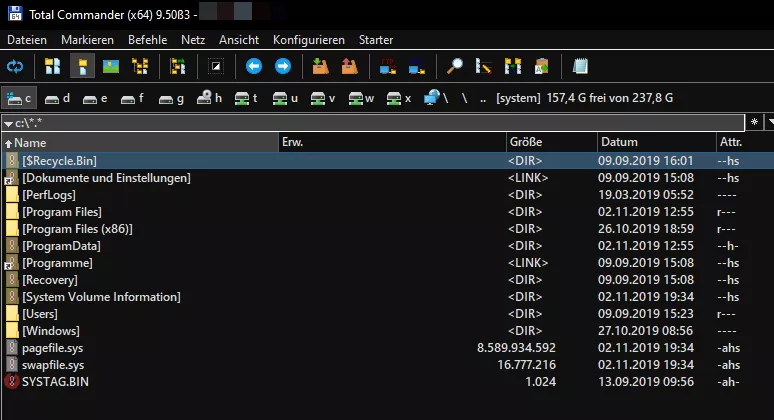This screenshot has height=420, width=774.
Task: Switch to network drive w
Action: [361, 98]
